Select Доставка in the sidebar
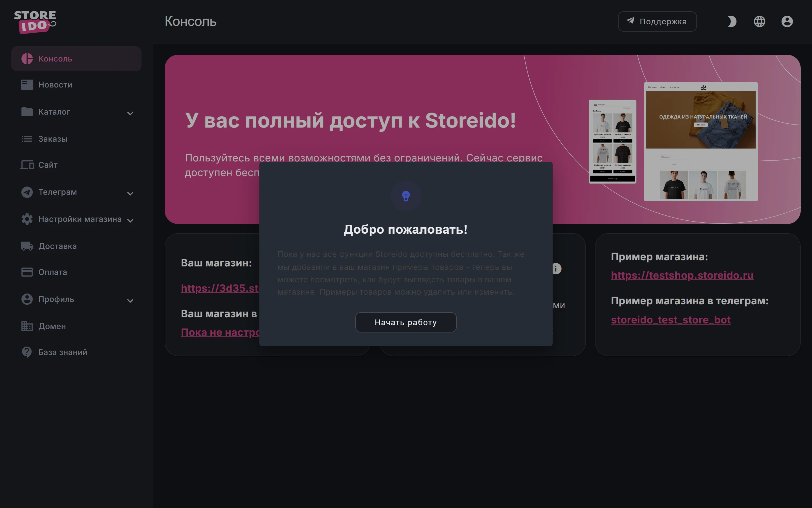This screenshot has width=812, height=508. click(x=76, y=246)
